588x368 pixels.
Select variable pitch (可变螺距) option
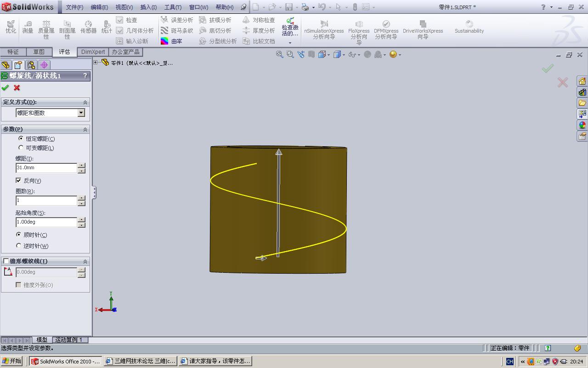(21, 148)
